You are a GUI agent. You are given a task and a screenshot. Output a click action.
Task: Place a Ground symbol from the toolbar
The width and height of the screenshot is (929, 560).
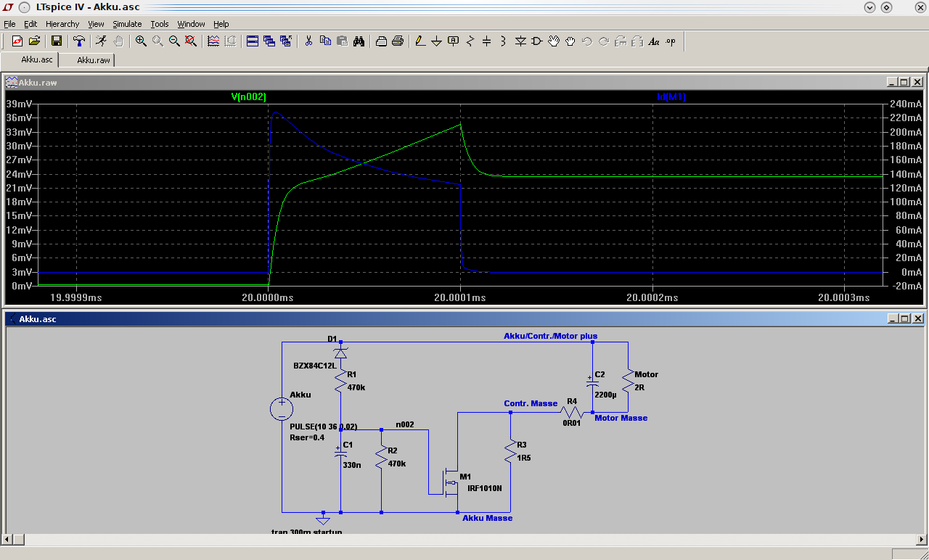coord(437,41)
